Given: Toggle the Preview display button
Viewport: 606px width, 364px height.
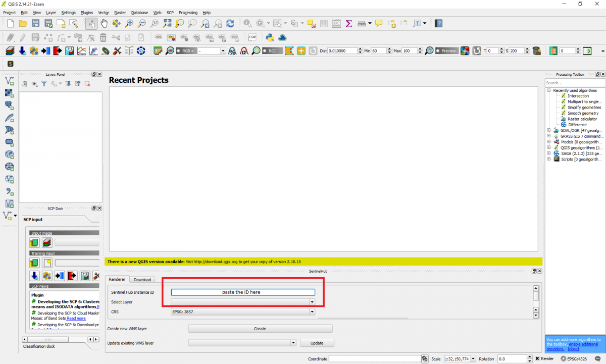Looking at the screenshot, I should point(446,51).
